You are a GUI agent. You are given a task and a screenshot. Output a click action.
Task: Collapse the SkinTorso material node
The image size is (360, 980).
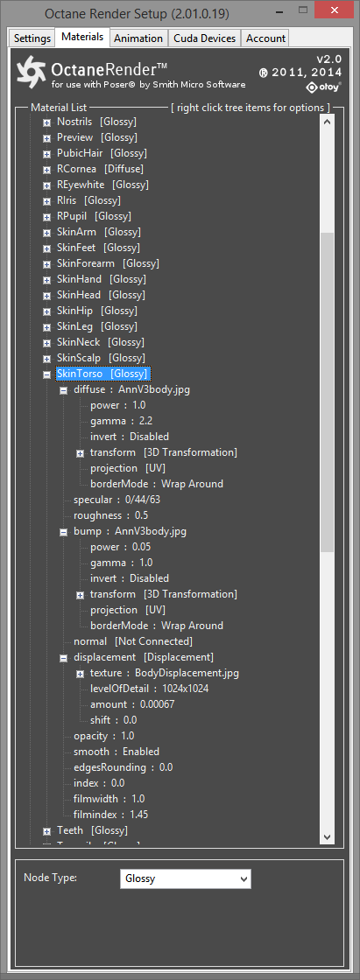click(x=47, y=374)
